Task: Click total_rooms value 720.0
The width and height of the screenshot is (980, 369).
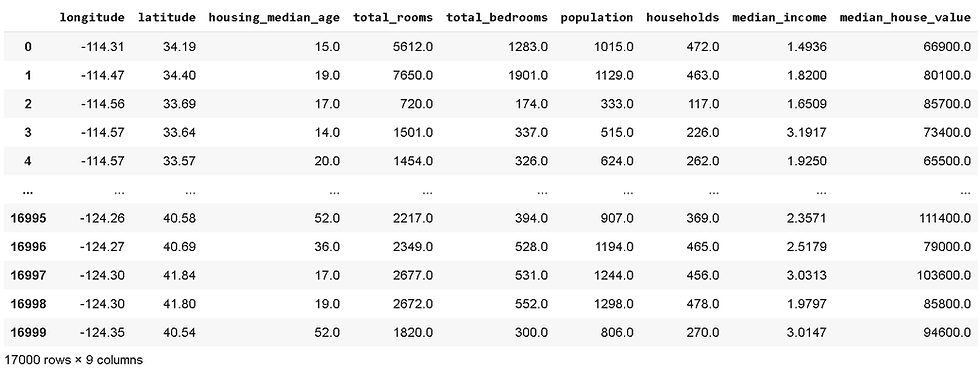Action: 418,104
